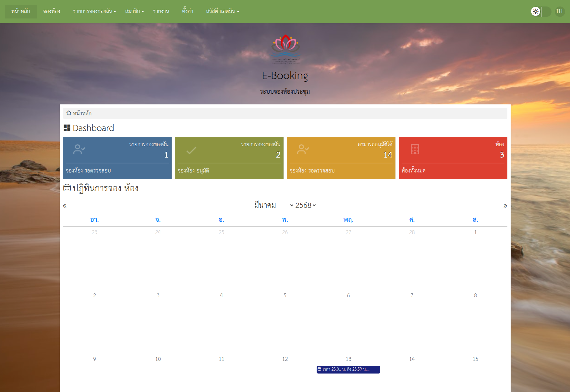Click the checkmark icon on green card

point(191,150)
